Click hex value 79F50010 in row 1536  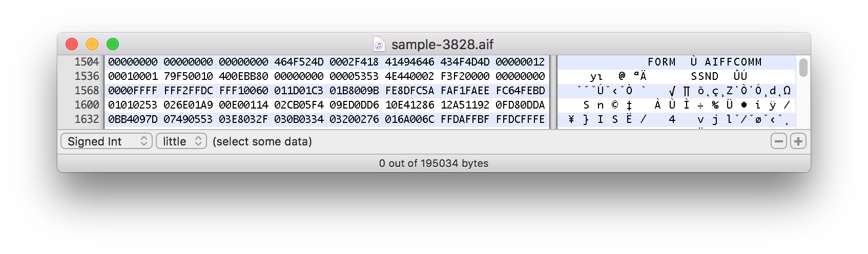[188, 76]
